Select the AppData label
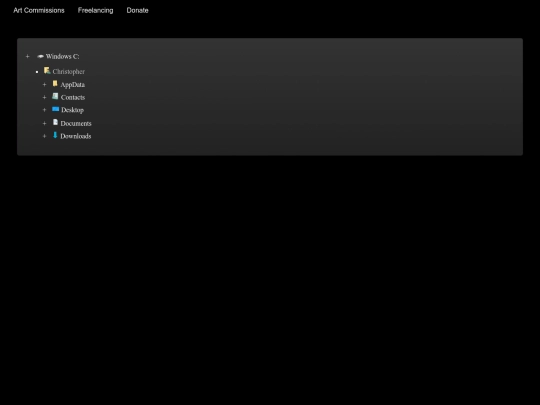This screenshot has height=405, width=540. tap(72, 85)
